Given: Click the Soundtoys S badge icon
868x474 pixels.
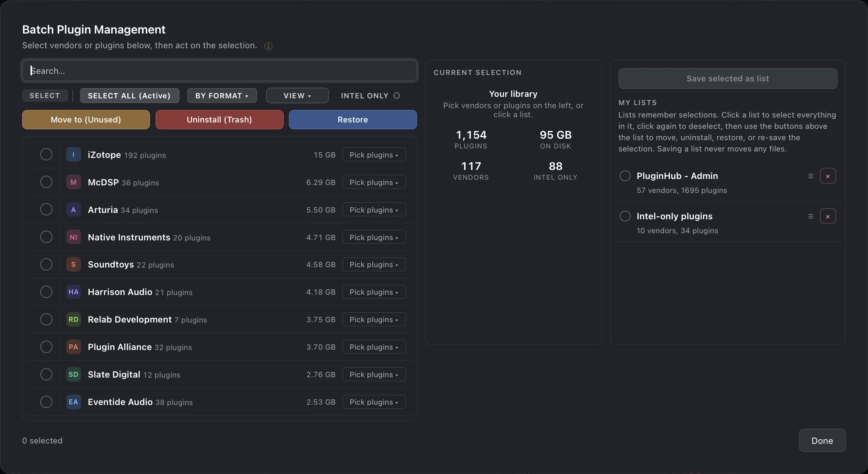Looking at the screenshot, I should pyautogui.click(x=73, y=265).
